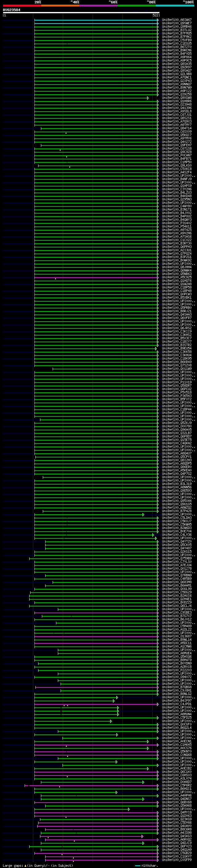Click hit label UniRef100_C5XFB9
197x868 pixels.
click(x=176, y=40)
